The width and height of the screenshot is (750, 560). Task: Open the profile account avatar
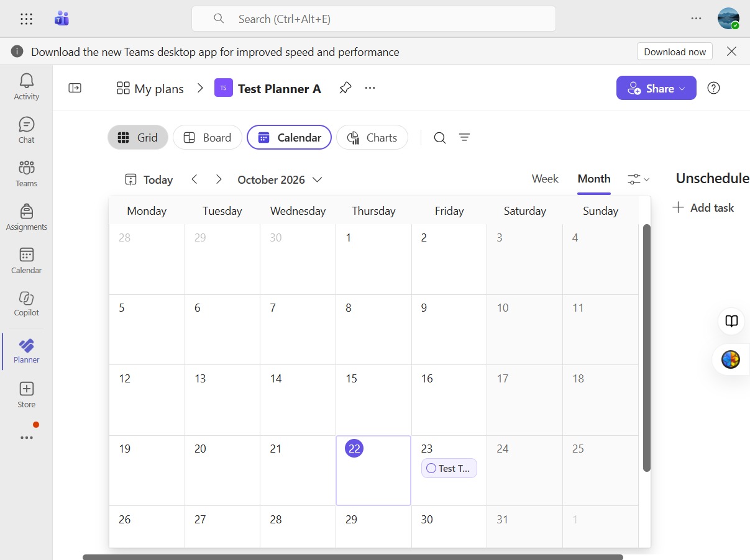[728, 19]
